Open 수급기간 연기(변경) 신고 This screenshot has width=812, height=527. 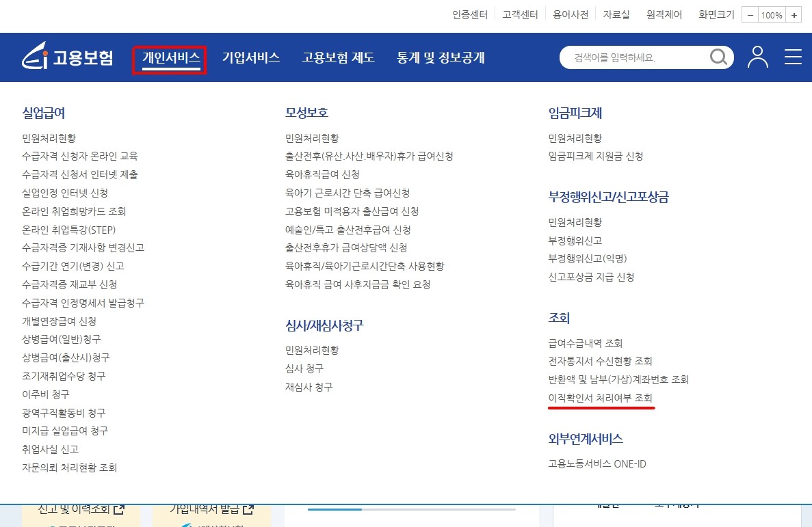73,266
